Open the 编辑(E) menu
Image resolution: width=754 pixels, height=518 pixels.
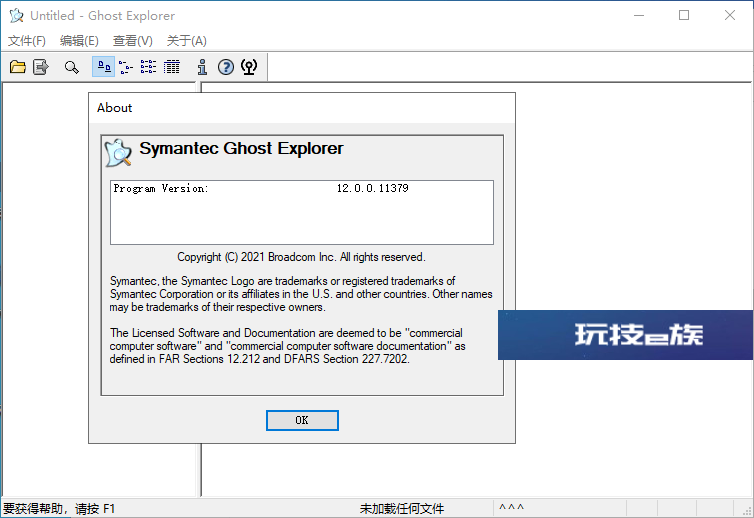pyautogui.click(x=79, y=41)
